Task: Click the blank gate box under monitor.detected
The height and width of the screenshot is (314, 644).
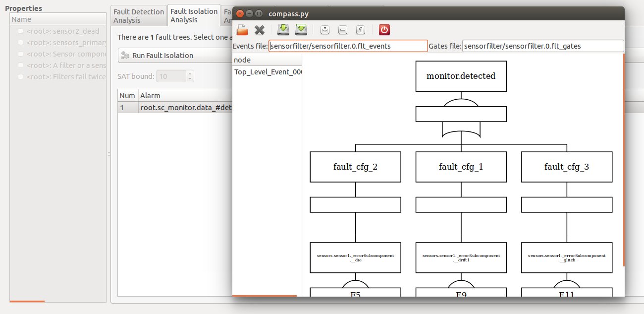Action: click(x=461, y=114)
